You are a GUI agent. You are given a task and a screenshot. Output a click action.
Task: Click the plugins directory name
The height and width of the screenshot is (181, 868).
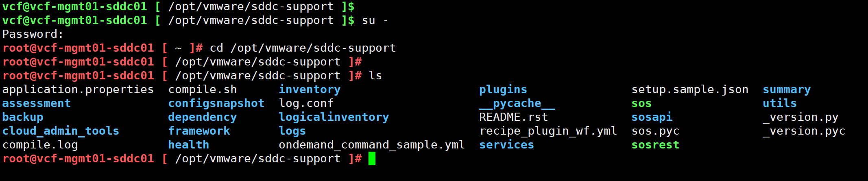click(503, 89)
